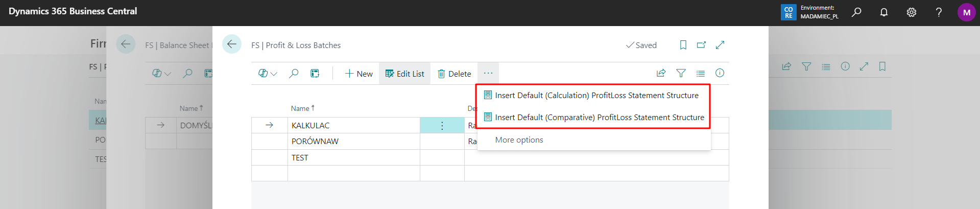Choose Insert Default (Calculation) ProfitLoss Statement Structure
Image resolution: width=980 pixels, height=209 pixels.
596,96
